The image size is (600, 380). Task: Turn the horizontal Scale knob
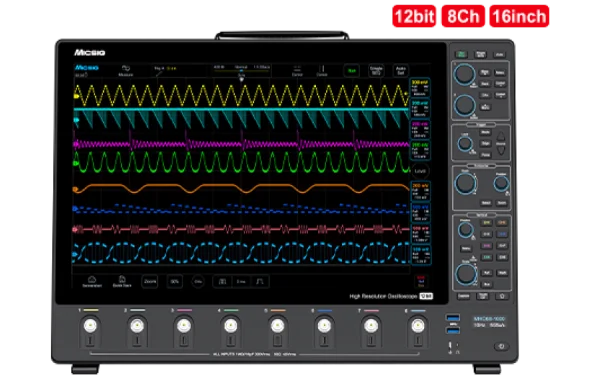(x=465, y=183)
